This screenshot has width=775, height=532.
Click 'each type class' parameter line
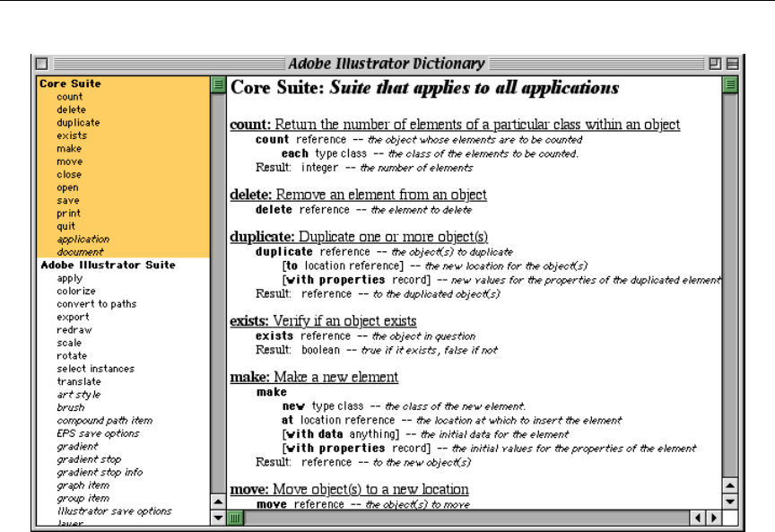430,153
